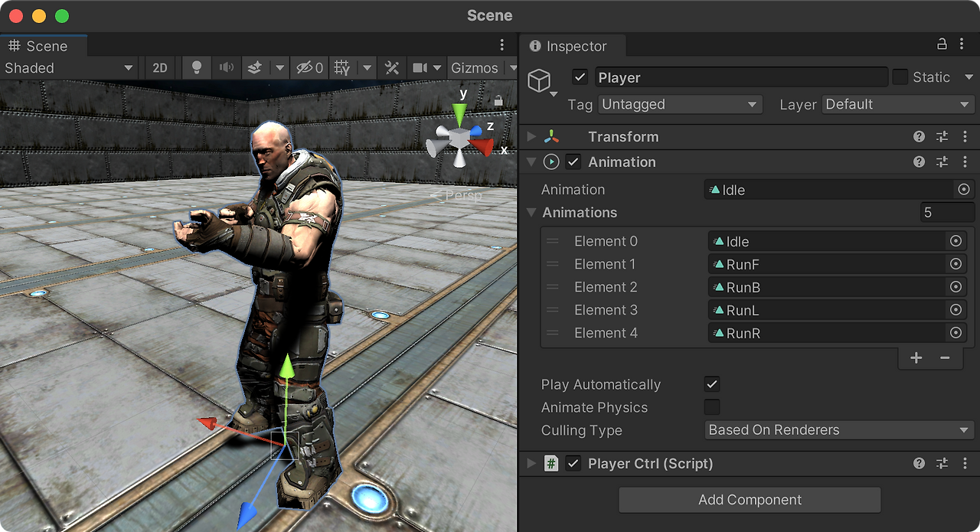
Task: Expand Player Ctrl script component
Action: (532, 463)
